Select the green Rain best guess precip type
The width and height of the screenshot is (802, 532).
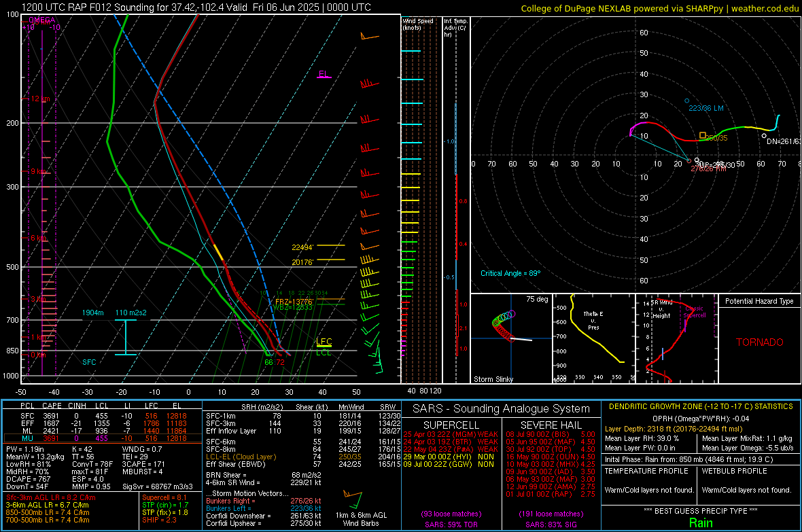pos(701,522)
